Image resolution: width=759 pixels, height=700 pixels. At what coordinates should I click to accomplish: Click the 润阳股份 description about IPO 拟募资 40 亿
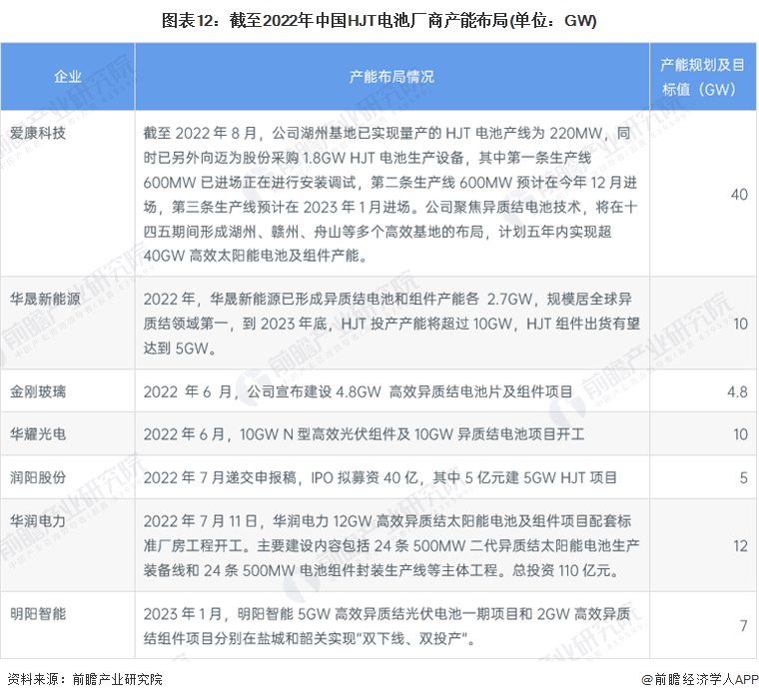coord(379,477)
